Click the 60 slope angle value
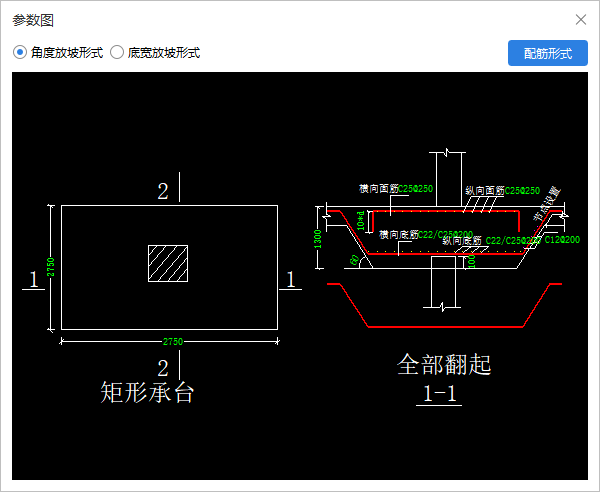Viewport: 600px width, 492px height. coord(355,260)
